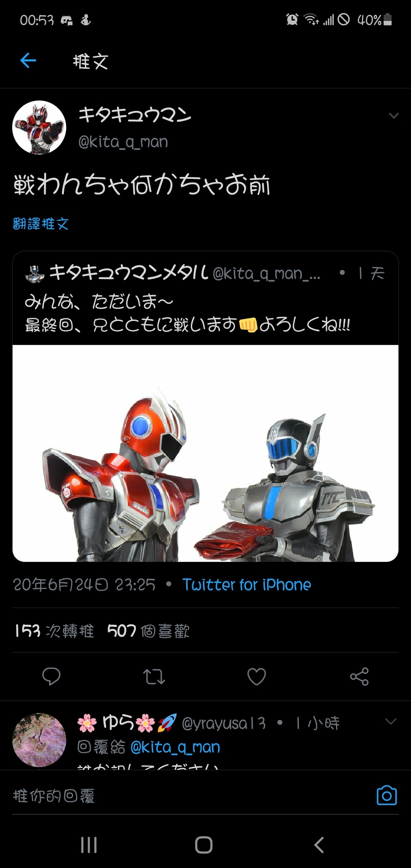Open the reply speech bubble icon

(x=51, y=677)
